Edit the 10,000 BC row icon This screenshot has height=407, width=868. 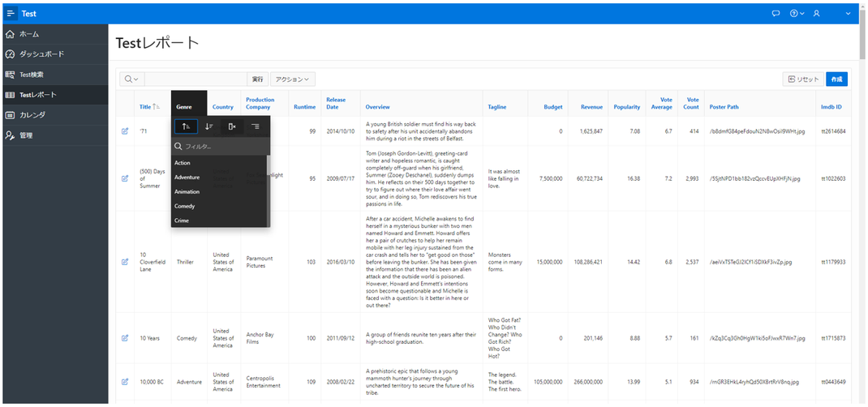point(125,381)
